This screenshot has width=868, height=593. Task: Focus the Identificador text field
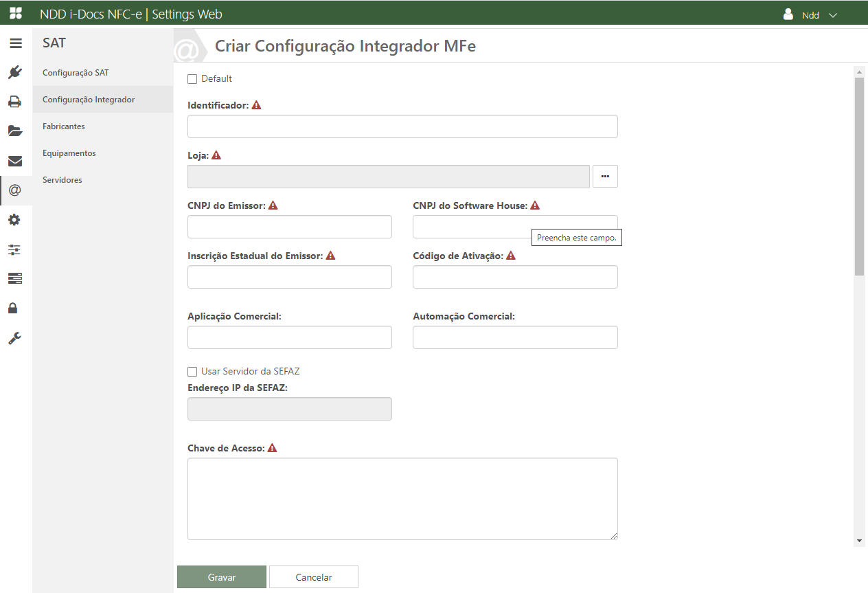tap(402, 126)
